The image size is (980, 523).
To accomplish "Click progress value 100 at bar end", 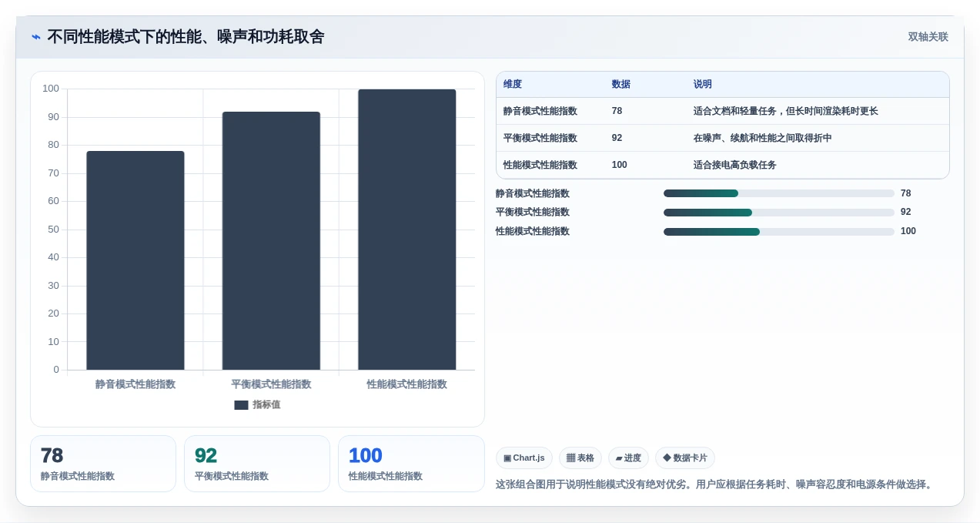I will pyautogui.click(x=908, y=231).
